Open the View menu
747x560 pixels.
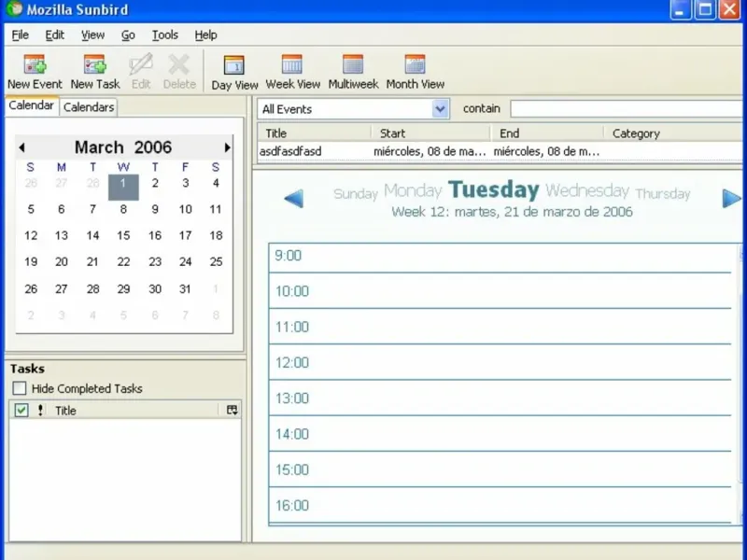point(92,35)
